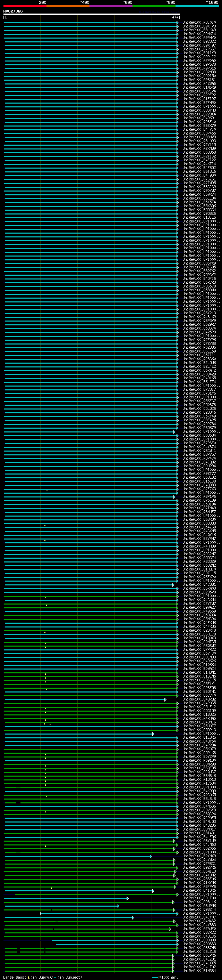Select the UniRef100_B7S3I7 label
The image size is (222, 980).
[x=199, y=390]
